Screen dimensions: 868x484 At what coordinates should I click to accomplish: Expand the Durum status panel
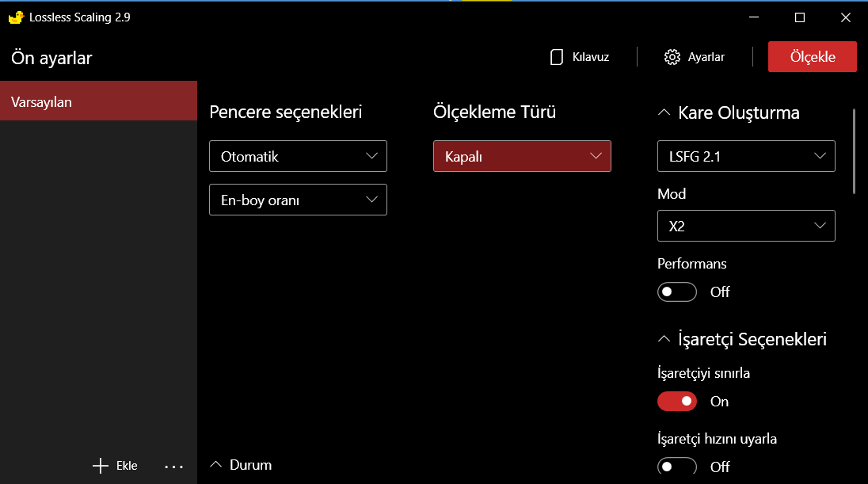(x=216, y=465)
